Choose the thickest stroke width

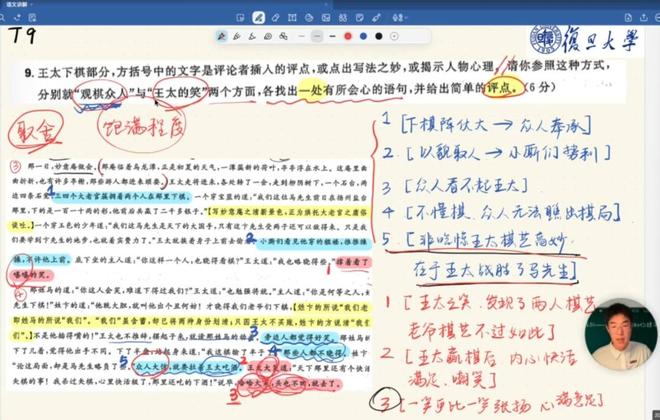point(331,36)
